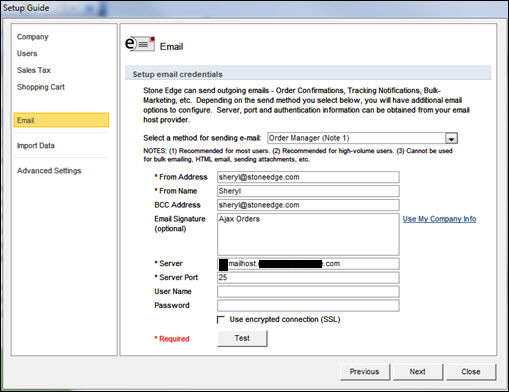The image size is (509, 392).
Task: Open the Company setup section
Action: coord(33,37)
